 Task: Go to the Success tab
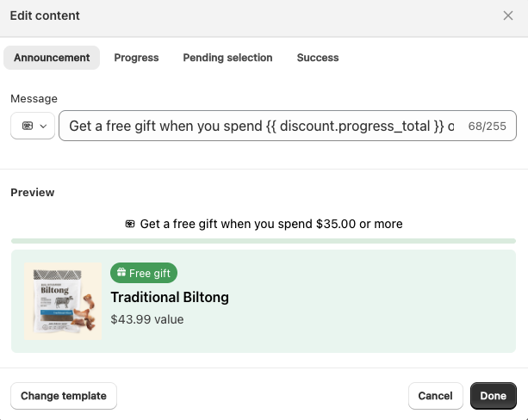[318, 58]
